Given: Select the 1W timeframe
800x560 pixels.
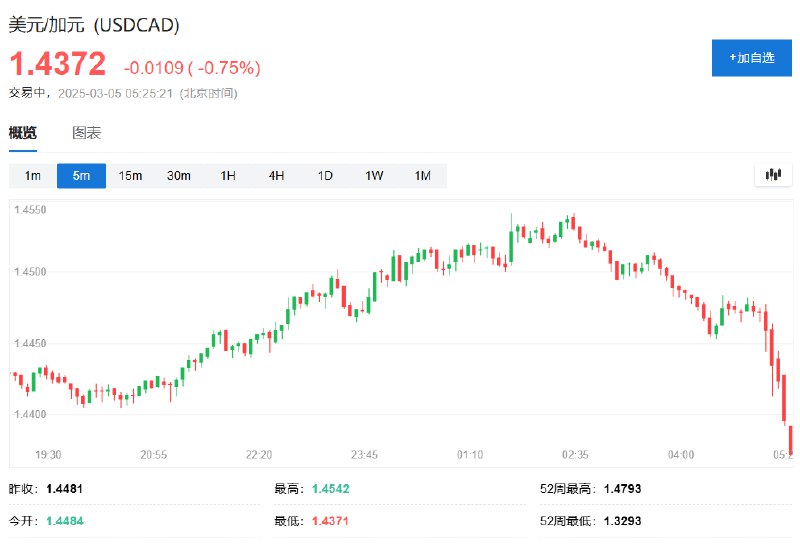Looking at the screenshot, I should tap(374, 176).
